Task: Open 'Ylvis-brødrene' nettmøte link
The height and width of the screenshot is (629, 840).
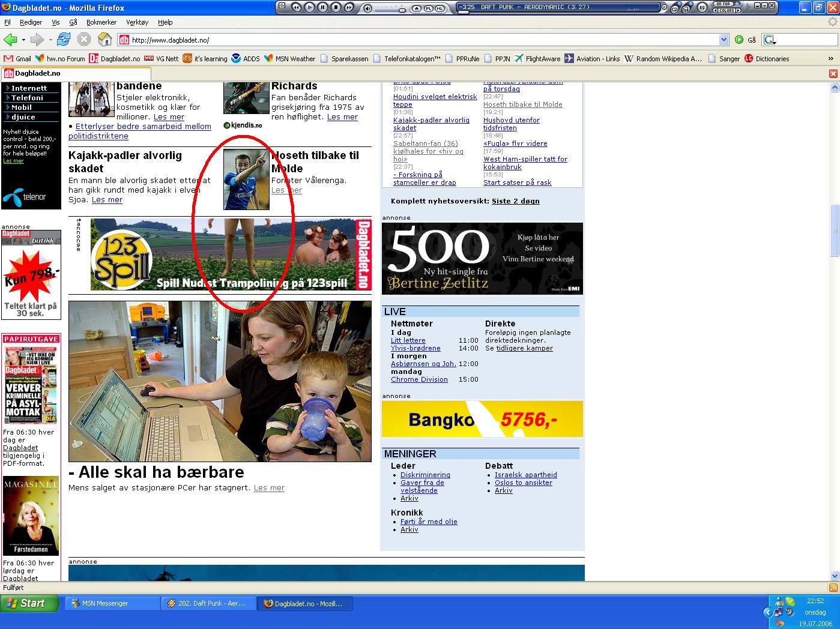Action: pos(415,348)
